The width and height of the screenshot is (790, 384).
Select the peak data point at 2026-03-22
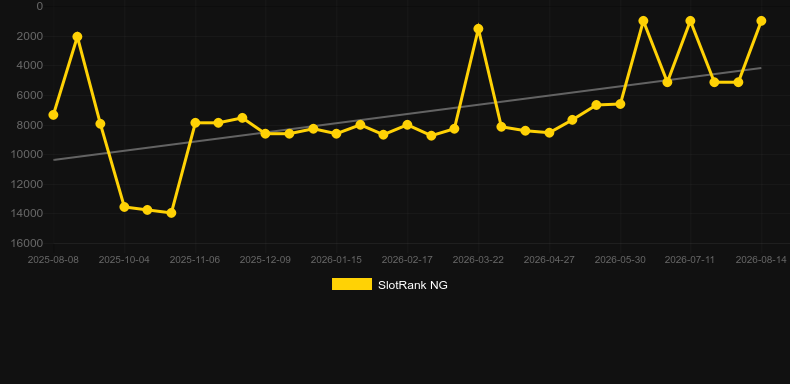[x=478, y=29]
